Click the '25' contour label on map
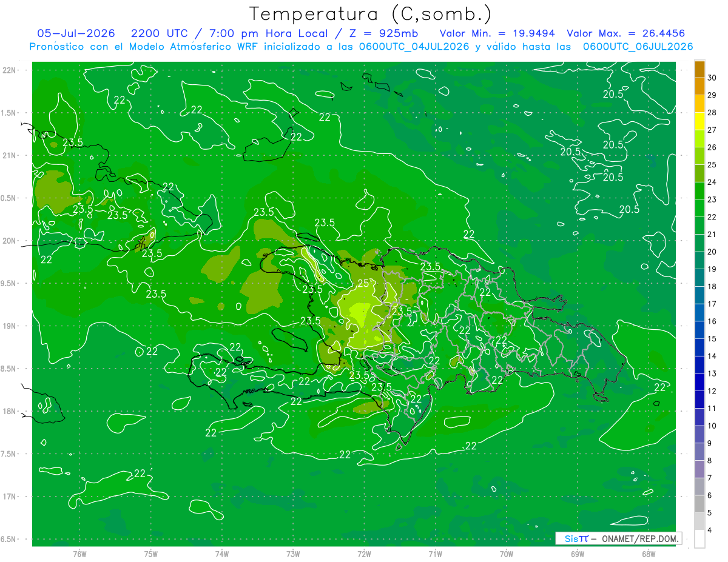Image resolution: width=728 pixels, height=562 pixels. (x=363, y=283)
